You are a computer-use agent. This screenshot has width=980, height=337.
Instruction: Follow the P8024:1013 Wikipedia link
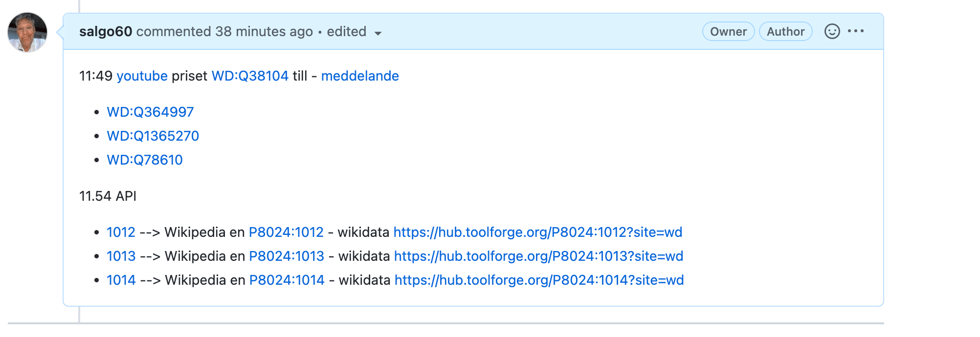coord(287,256)
